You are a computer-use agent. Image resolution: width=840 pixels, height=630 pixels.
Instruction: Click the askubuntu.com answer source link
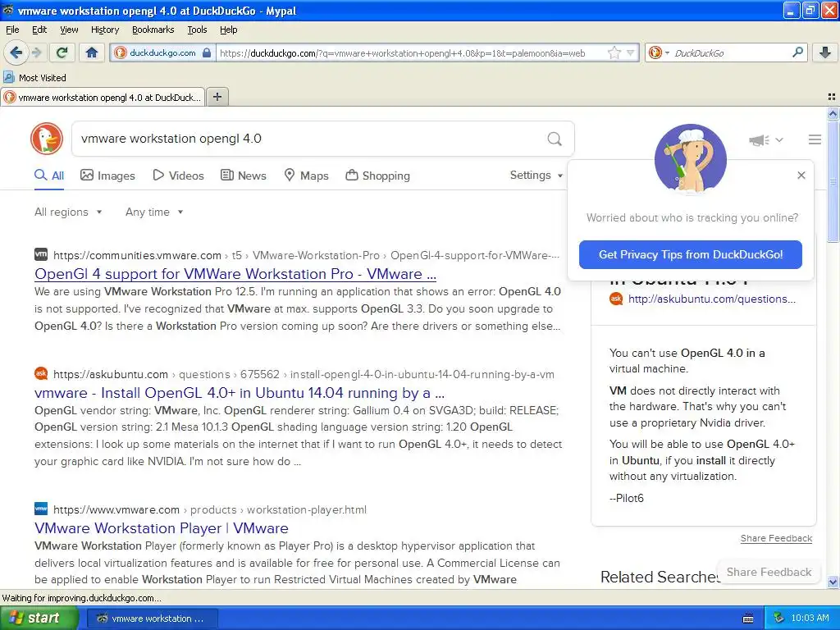tap(711, 299)
